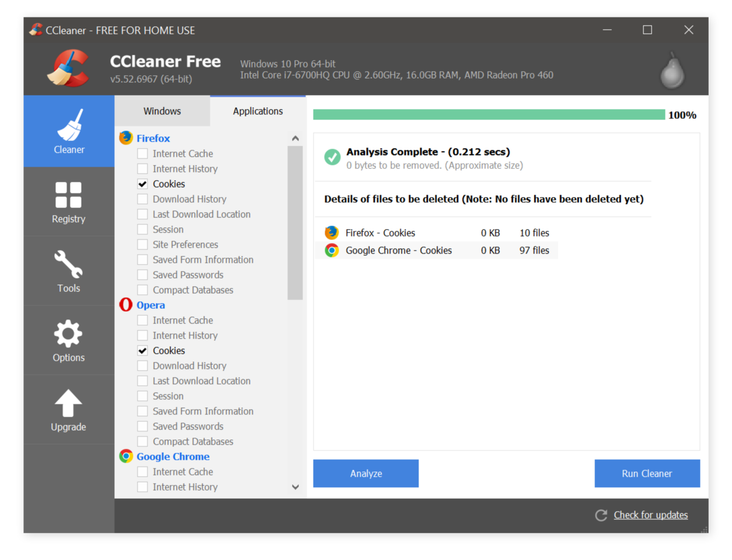732x560 pixels.
Task: Select the Google Chrome group heading
Action: [x=173, y=456]
